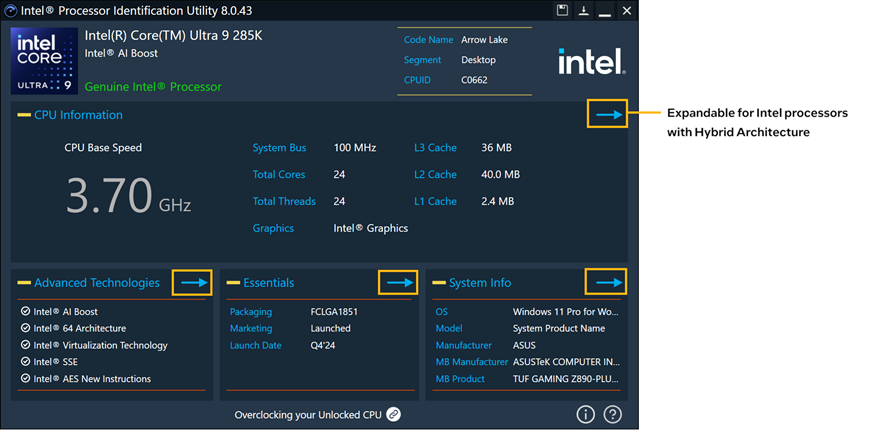Click the Intel Virtualization Technology checkmark
This screenshot has height=430, width=872.
tap(25, 345)
